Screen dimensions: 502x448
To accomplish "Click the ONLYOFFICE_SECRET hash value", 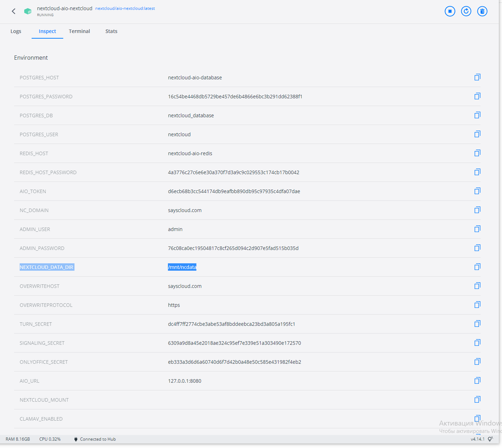I will pyautogui.click(x=235, y=362).
